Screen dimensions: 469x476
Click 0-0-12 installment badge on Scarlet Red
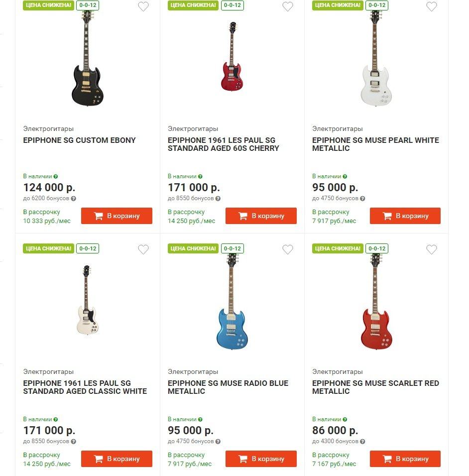click(x=377, y=248)
